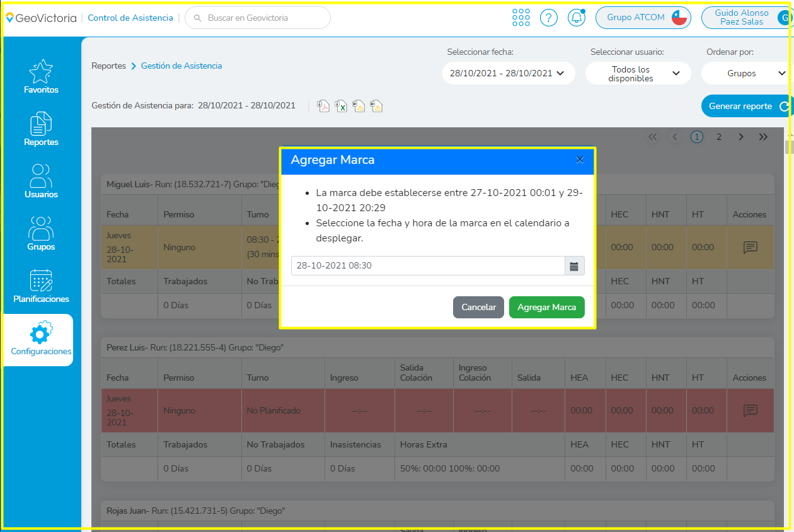
Task: Open the Seleccionar usuario dropdown
Action: point(638,74)
